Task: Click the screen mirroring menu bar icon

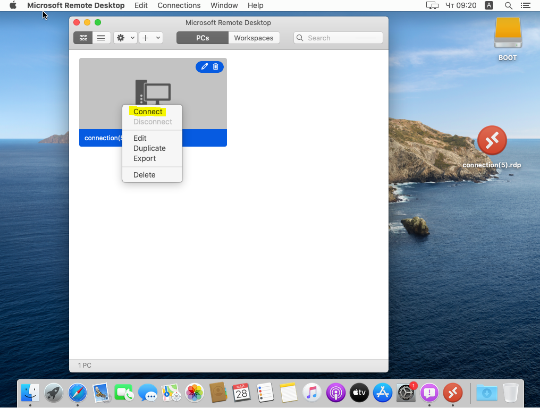Action: [x=432, y=6]
